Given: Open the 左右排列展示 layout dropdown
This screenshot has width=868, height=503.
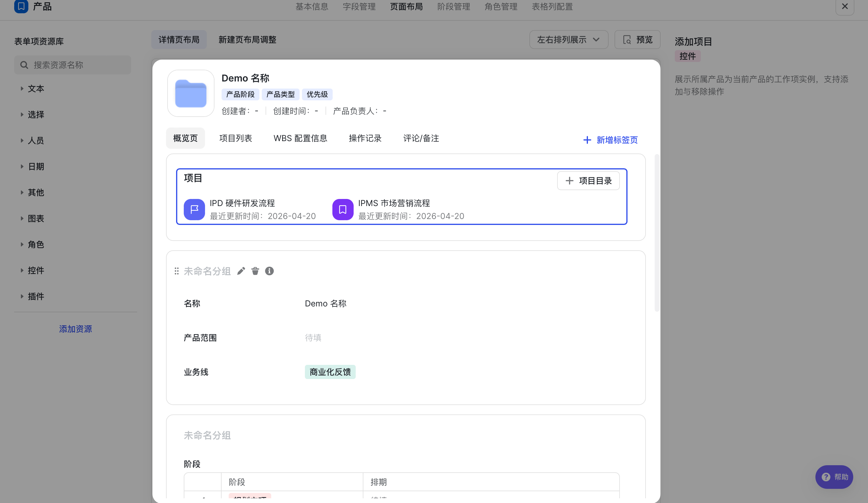Looking at the screenshot, I should [569, 40].
